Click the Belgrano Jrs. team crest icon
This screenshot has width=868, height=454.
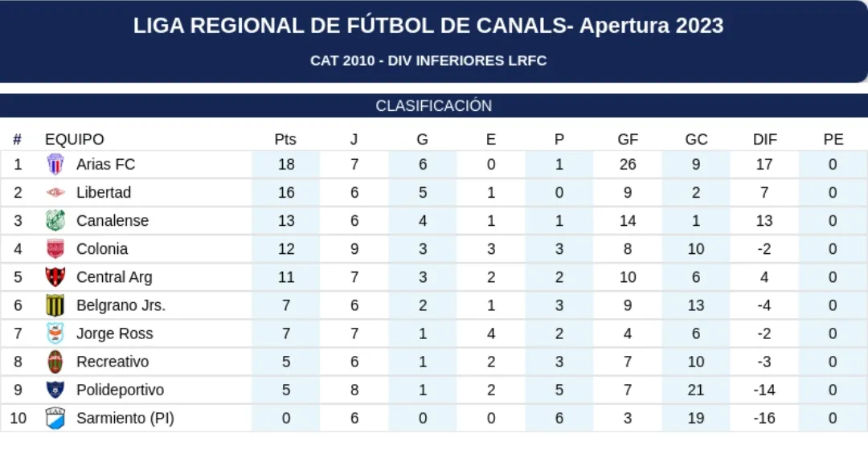coord(55,305)
